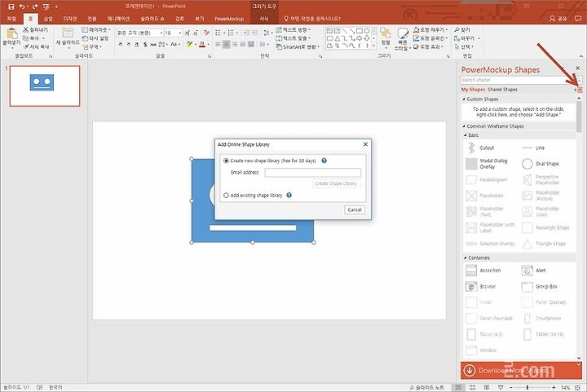Collapse the Containers shapes group
The image size is (587, 392).
[466, 258]
